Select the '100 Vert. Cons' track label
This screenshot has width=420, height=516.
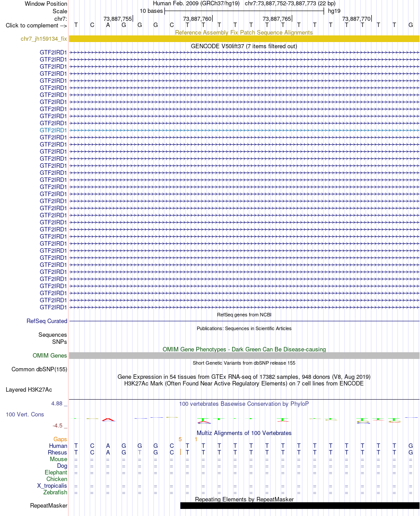pyautogui.click(x=25, y=415)
